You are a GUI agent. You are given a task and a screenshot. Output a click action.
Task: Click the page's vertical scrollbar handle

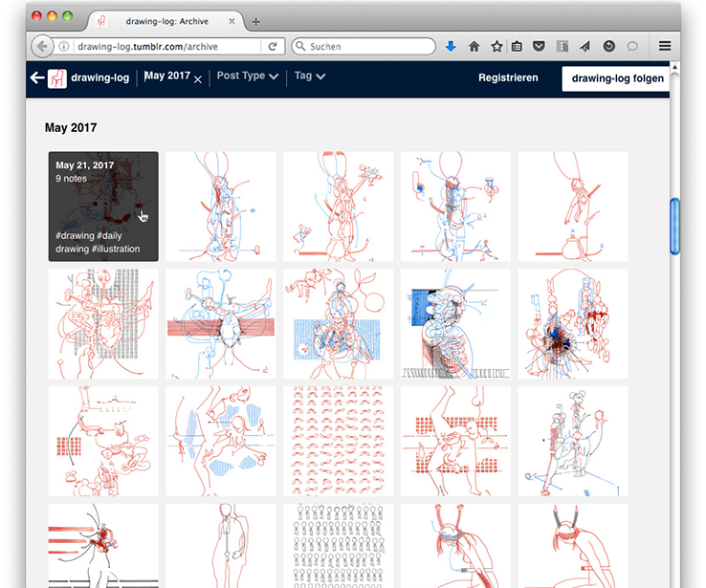pos(675,226)
